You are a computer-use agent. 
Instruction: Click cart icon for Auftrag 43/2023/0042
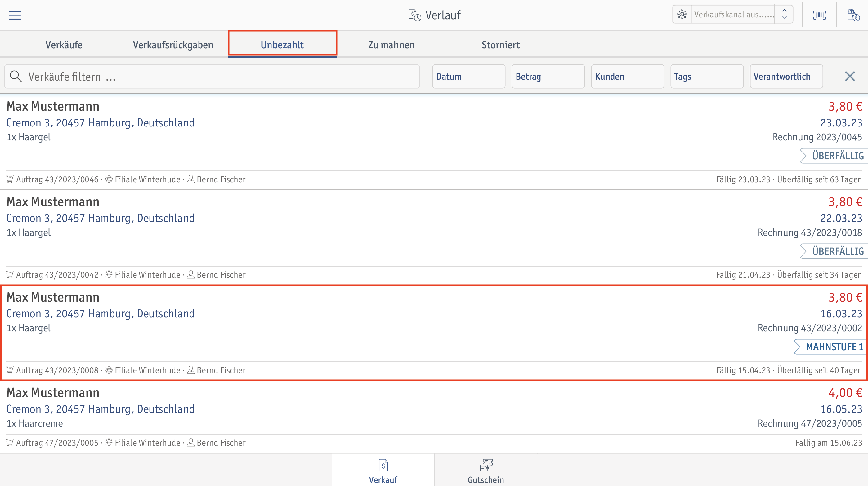pos(10,275)
